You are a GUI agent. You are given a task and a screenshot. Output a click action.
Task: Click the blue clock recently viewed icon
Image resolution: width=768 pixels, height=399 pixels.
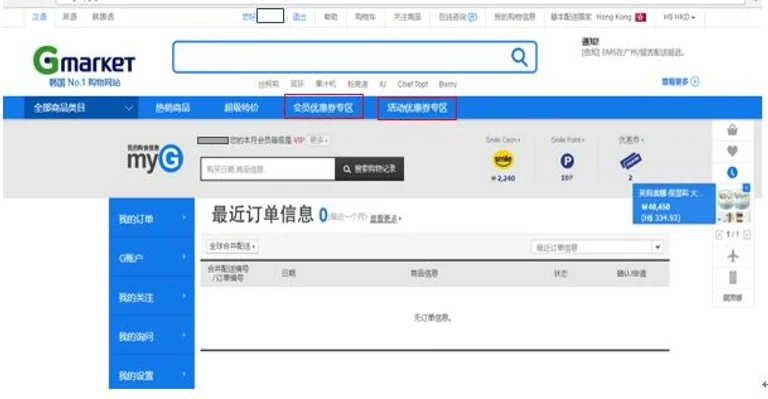(732, 172)
